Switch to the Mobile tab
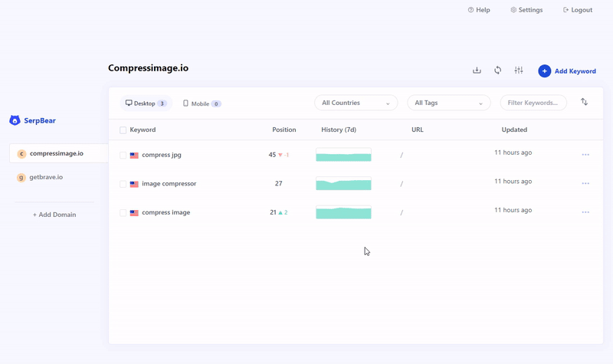 [x=202, y=103]
